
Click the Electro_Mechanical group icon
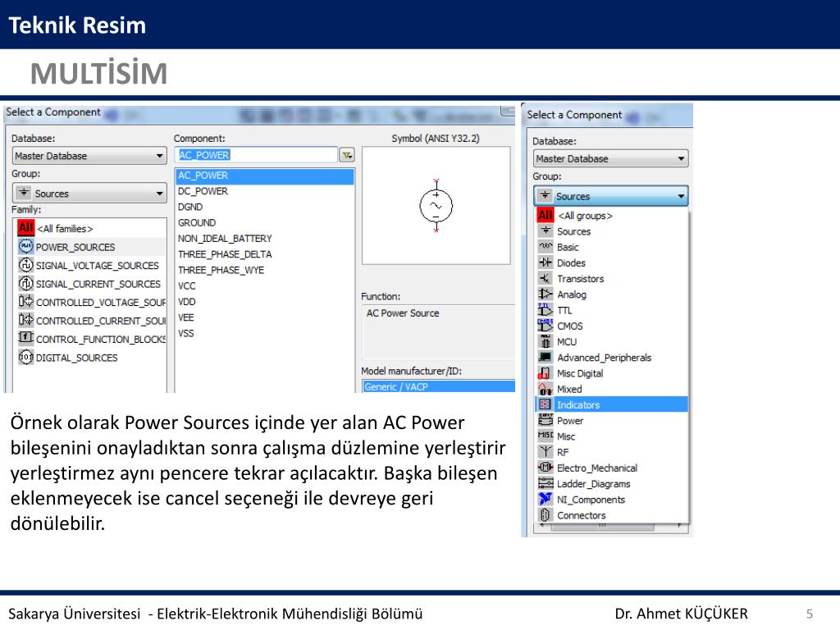(546, 467)
